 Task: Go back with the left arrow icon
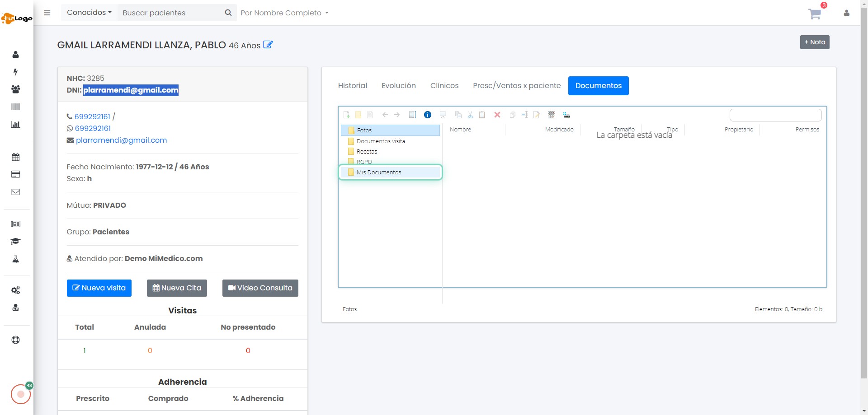click(x=385, y=115)
